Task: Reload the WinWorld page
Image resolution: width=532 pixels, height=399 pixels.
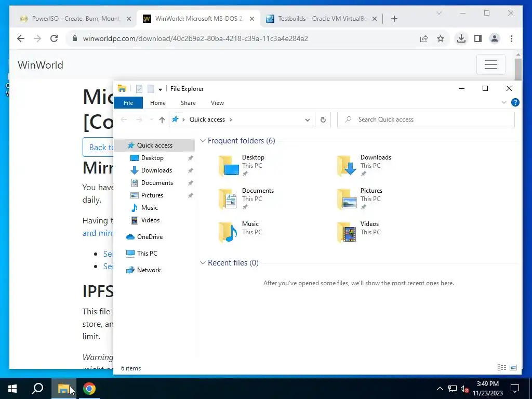Action: [x=54, y=38]
